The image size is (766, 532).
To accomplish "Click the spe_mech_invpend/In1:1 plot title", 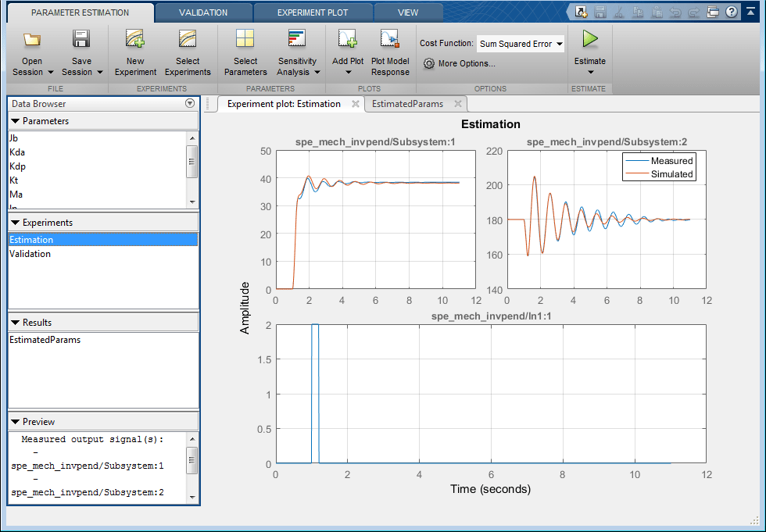I will click(491, 316).
